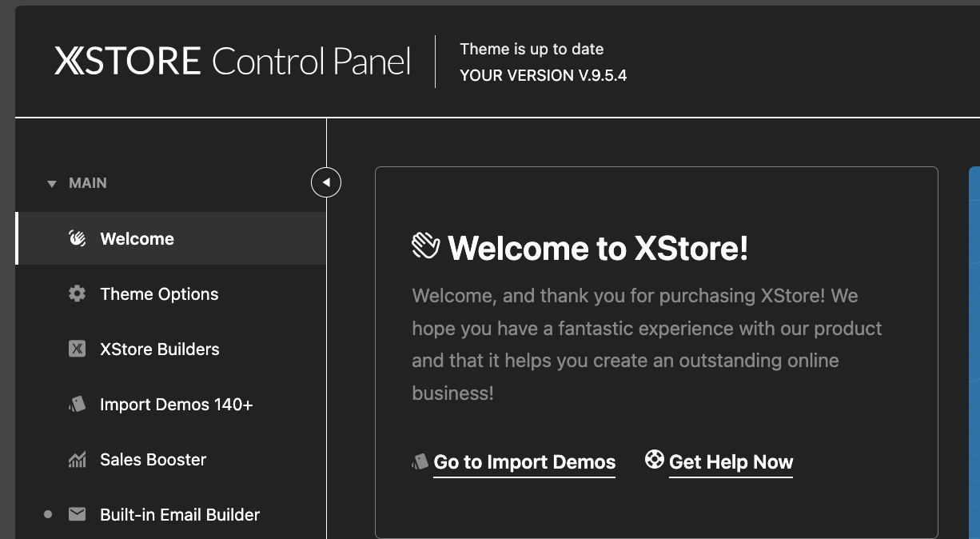Click the Import Demos tag icon in sidebar
This screenshot has height=539, width=980.
tap(77, 405)
